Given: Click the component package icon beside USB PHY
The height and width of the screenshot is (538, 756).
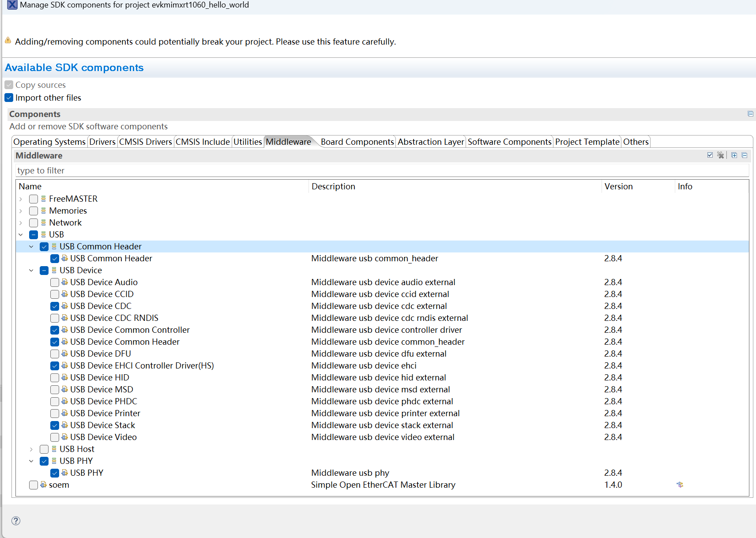Looking at the screenshot, I should pyautogui.click(x=64, y=473).
